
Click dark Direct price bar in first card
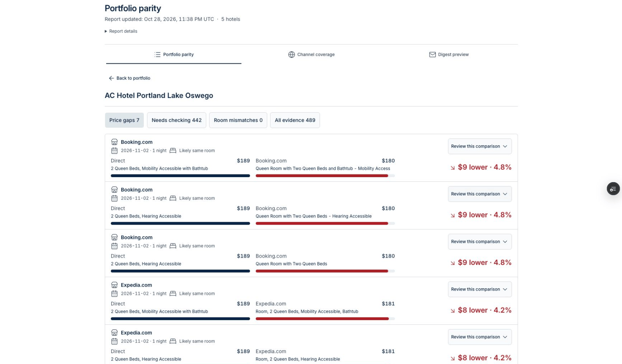[x=180, y=176]
